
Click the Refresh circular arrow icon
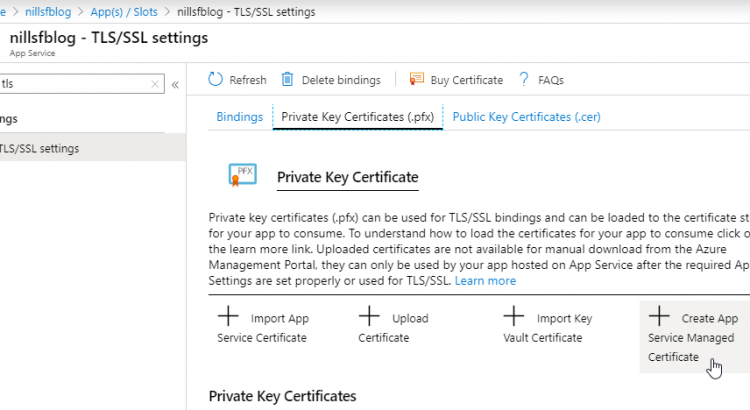215,79
